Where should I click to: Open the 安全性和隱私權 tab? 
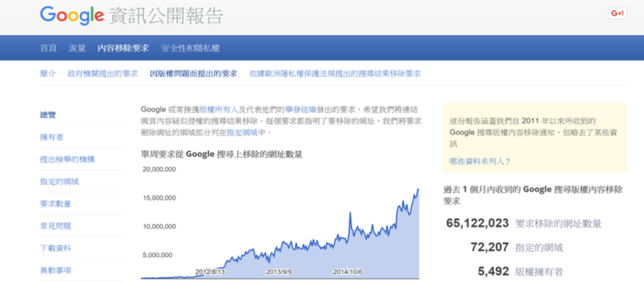[190, 48]
